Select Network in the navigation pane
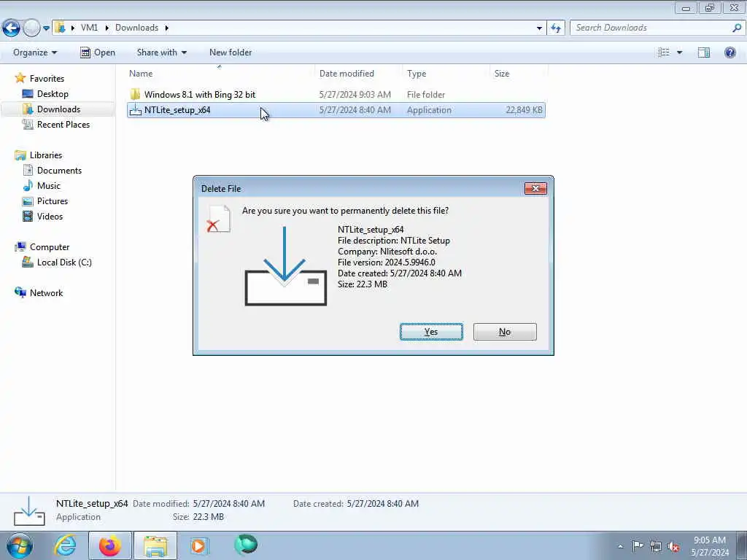Image resolution: width=747 pixels, height=560 pixels. [46, 293]
